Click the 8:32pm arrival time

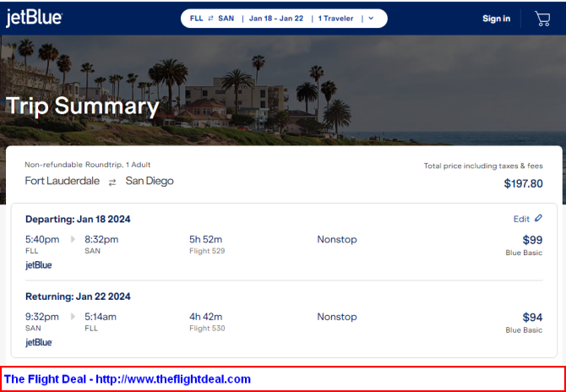(x=101, y=239)
